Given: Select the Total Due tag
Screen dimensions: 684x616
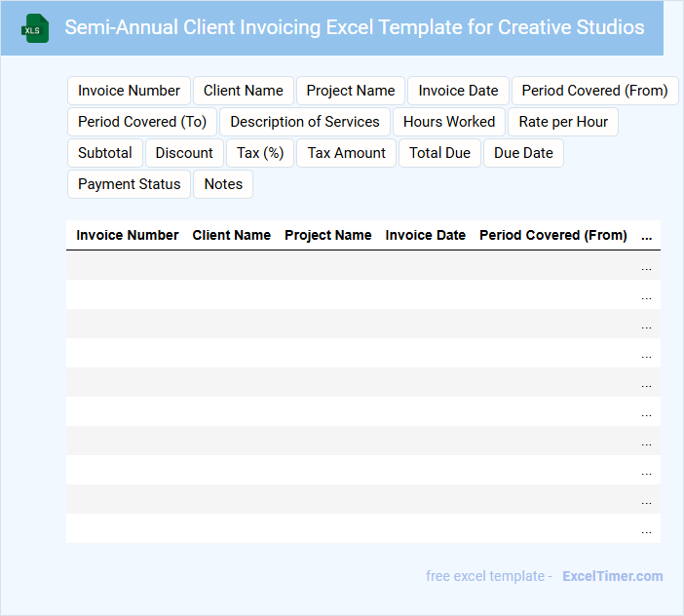Looking at the screenshot, I should 439,153.
